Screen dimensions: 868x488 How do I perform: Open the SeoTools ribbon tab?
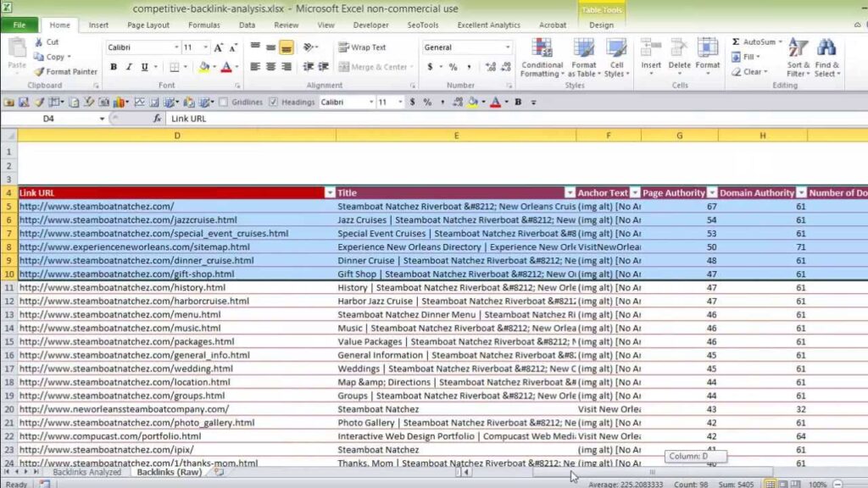(423, 25)
